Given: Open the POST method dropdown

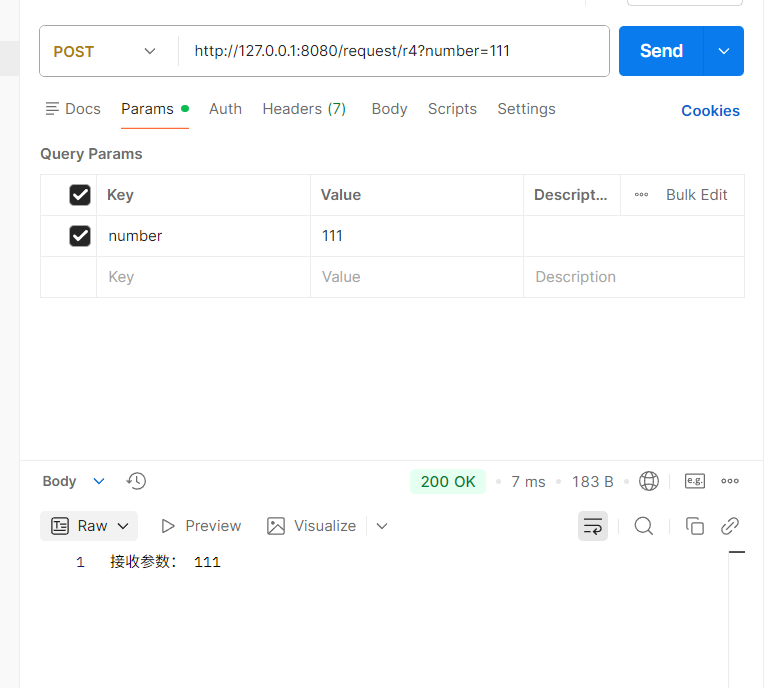Looking at the screenshot, I should click(104, 51).
